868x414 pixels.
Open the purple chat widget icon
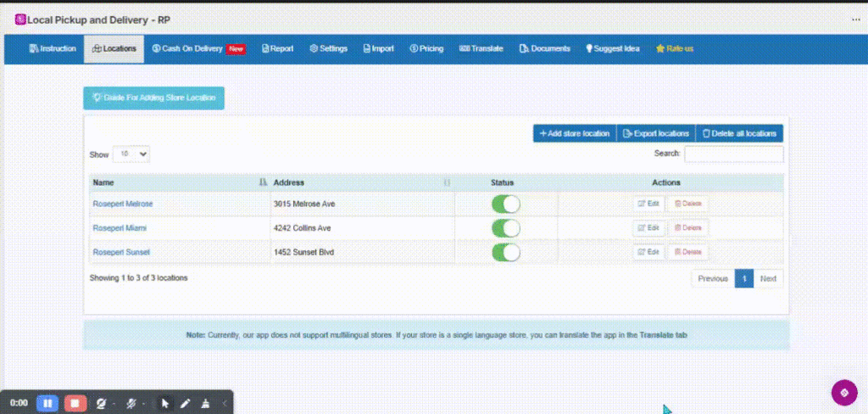point(843,392)
